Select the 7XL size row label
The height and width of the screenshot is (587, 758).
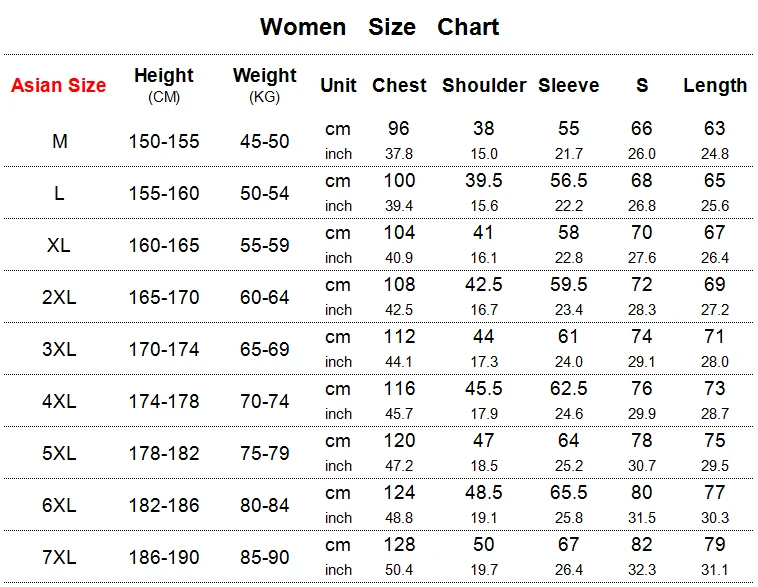pos(59,557)
